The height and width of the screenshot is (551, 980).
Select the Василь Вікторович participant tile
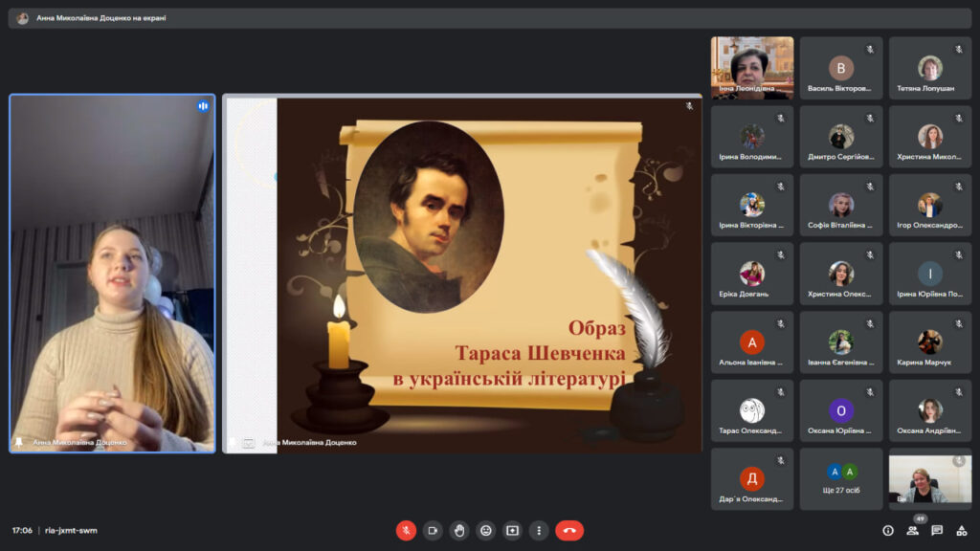coord(841,69)
